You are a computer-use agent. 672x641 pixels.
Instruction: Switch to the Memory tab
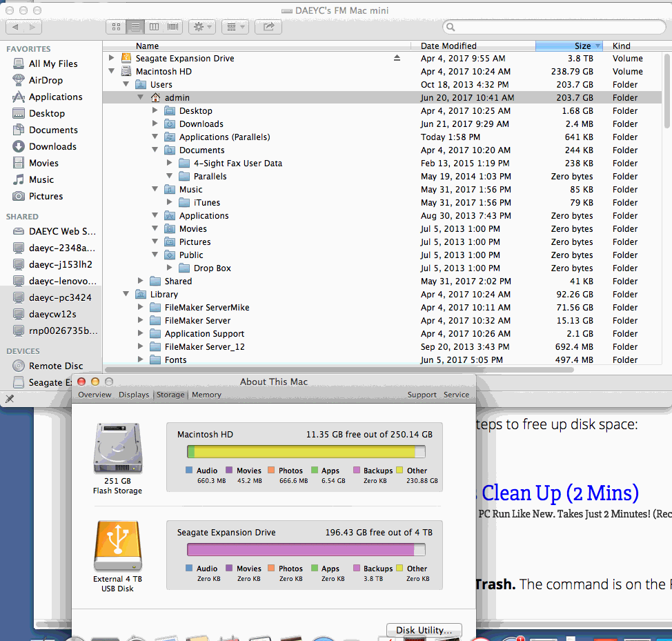(206, 395)
